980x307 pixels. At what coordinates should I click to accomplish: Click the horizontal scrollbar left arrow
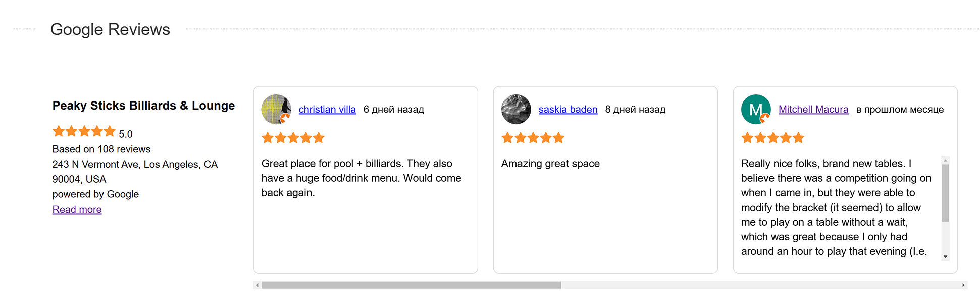[x=257, y=285]
